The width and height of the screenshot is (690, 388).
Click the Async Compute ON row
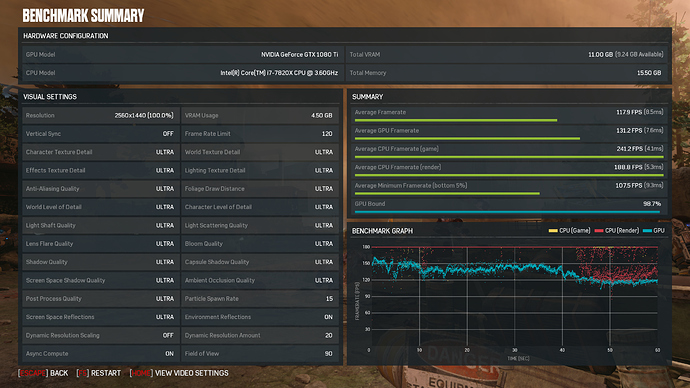101,354
